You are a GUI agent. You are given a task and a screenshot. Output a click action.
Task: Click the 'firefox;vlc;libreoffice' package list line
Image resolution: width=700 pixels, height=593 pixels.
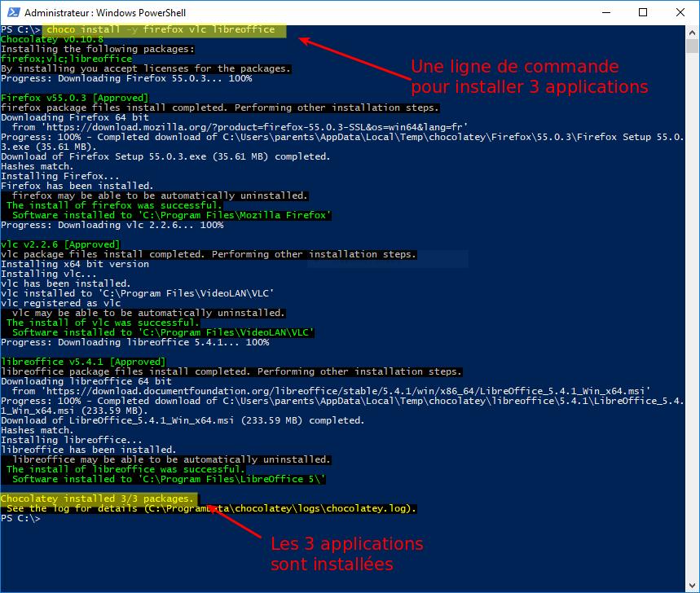67,59
